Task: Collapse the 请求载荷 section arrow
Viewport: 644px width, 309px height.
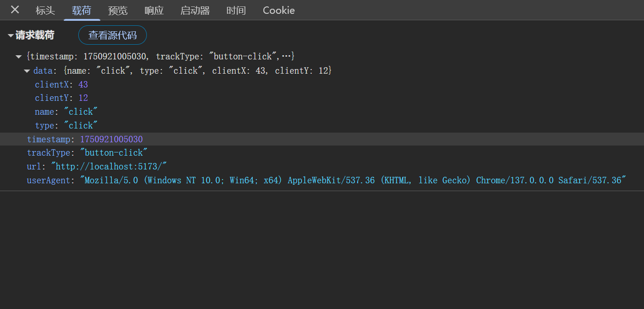Action: pos(11,35)
